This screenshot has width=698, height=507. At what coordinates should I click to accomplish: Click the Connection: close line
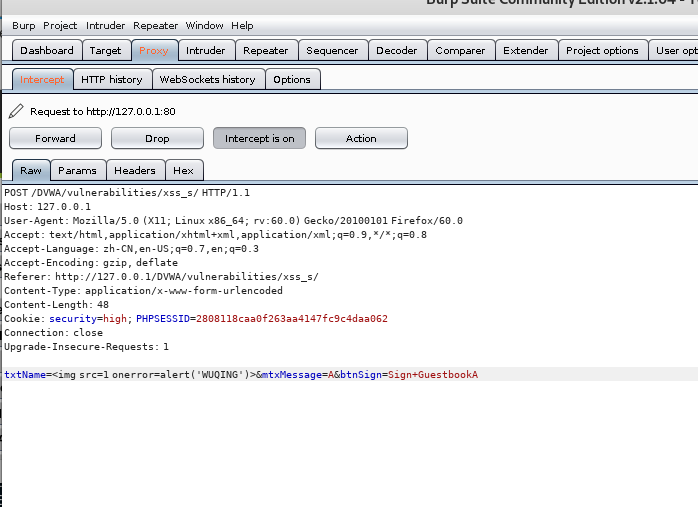(53, 333)
